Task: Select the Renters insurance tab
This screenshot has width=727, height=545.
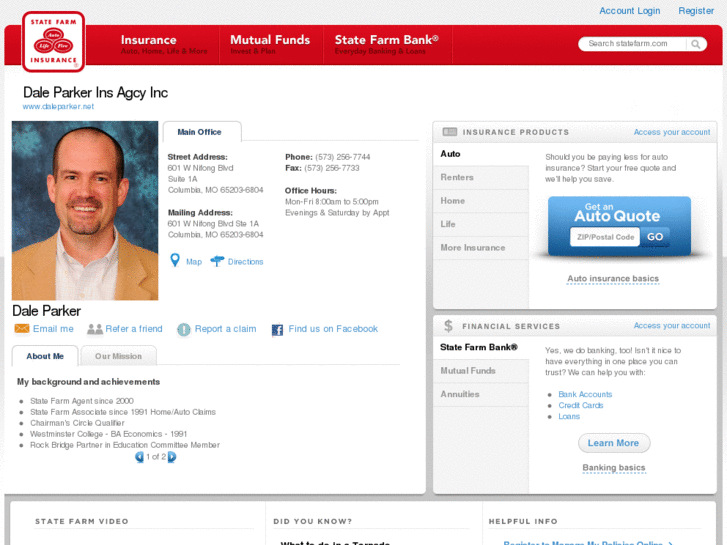Action: 481,177
